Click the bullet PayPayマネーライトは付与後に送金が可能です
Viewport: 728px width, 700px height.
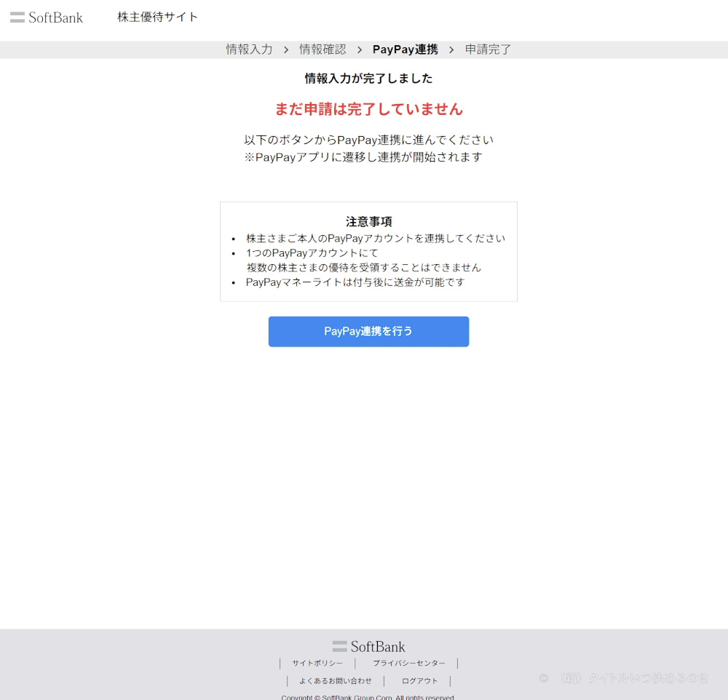[x=355, y=282]
